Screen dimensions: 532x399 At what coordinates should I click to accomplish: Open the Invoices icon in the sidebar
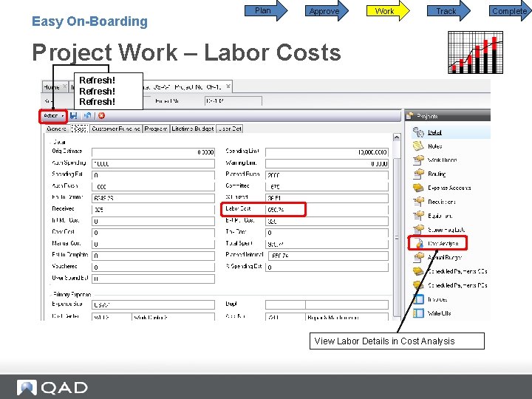418,299
